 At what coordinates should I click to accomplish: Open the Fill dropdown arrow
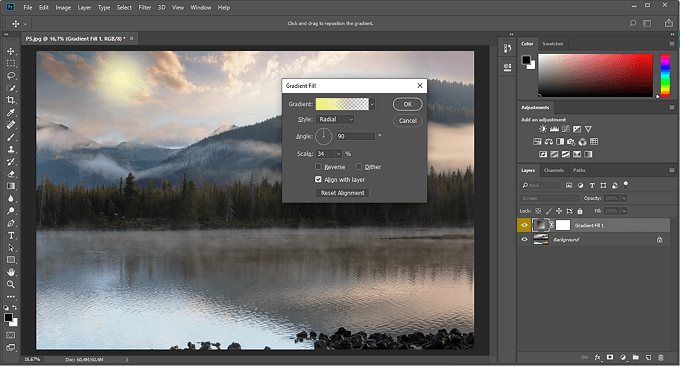[624, 211]
